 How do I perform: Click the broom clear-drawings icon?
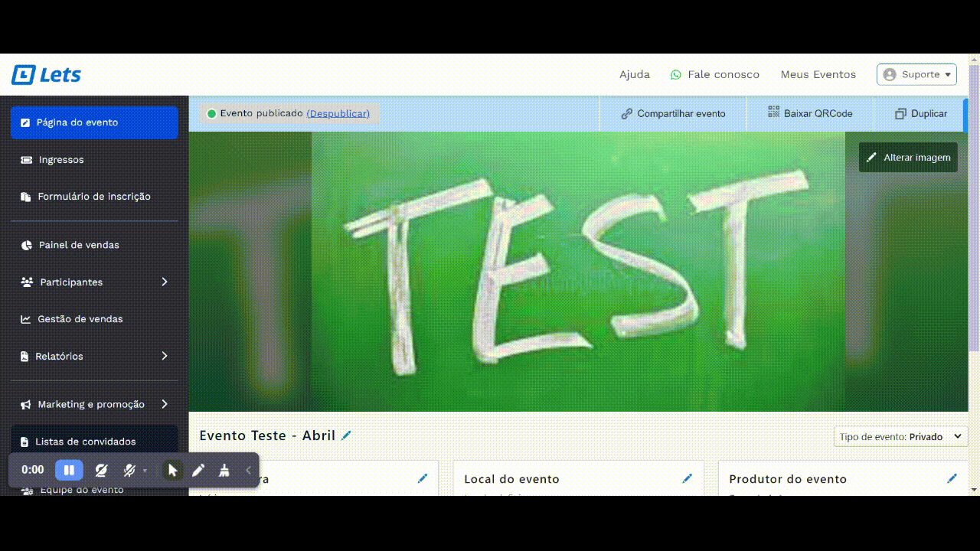pos(224,470)
